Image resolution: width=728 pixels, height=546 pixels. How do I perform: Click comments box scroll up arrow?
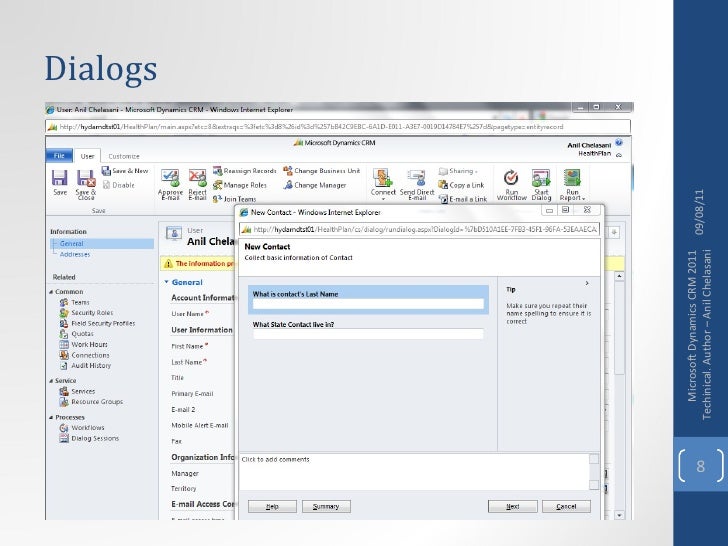[x=594, y=459]
